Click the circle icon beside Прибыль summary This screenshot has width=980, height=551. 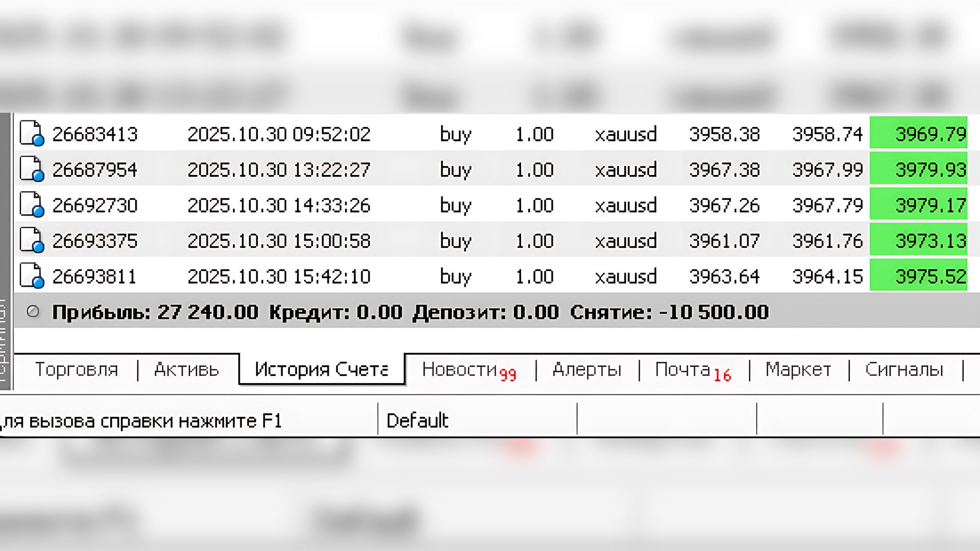point(33,311)
